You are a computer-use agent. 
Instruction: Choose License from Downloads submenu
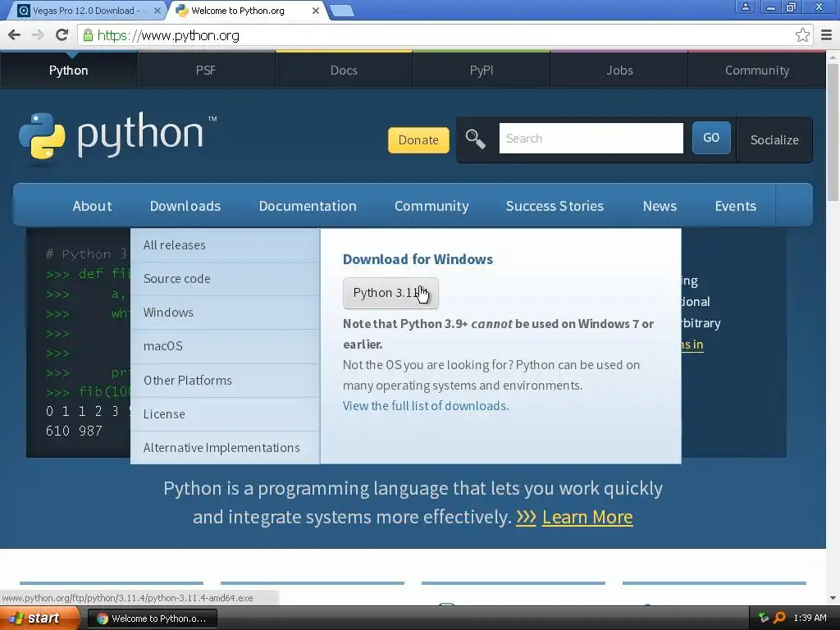click(x=225, y=414)
